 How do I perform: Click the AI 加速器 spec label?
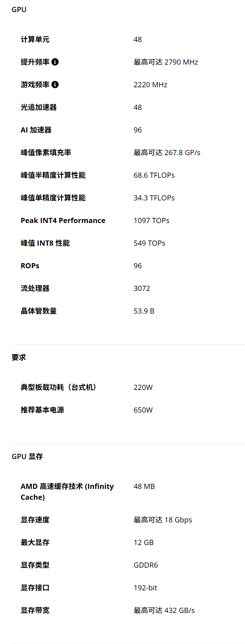pyautogui.click(x=36, y=130)
